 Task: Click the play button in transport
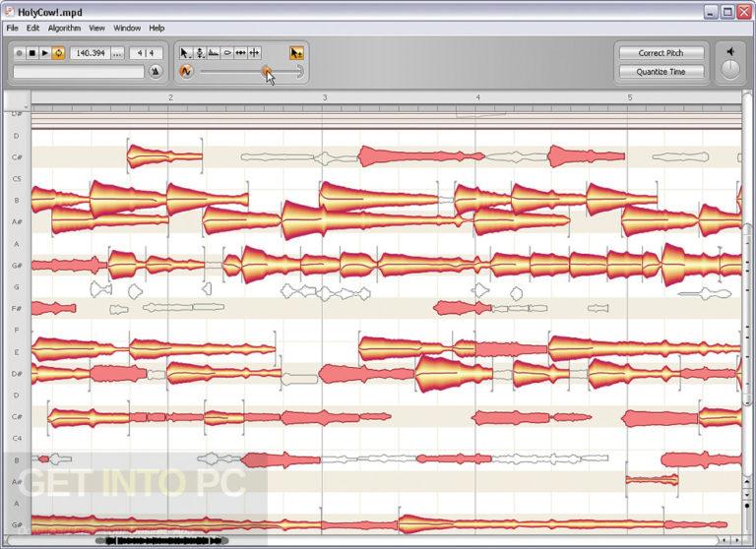45,53
